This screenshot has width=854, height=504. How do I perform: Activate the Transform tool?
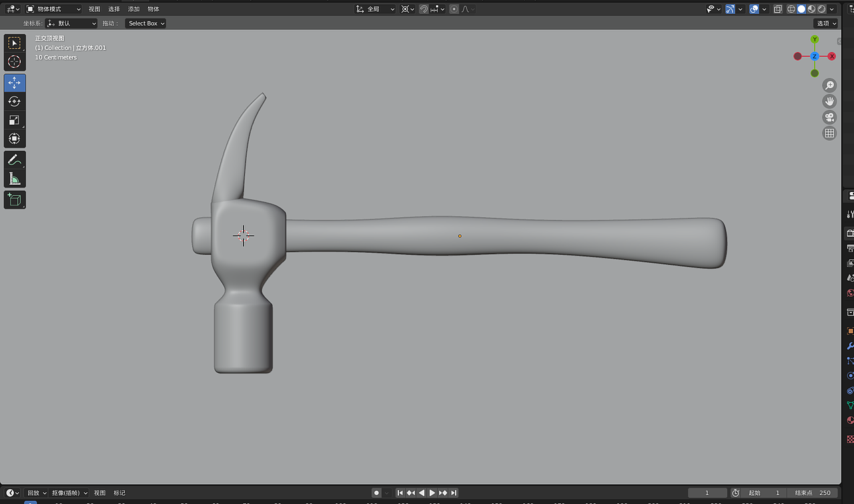(15, 139)
